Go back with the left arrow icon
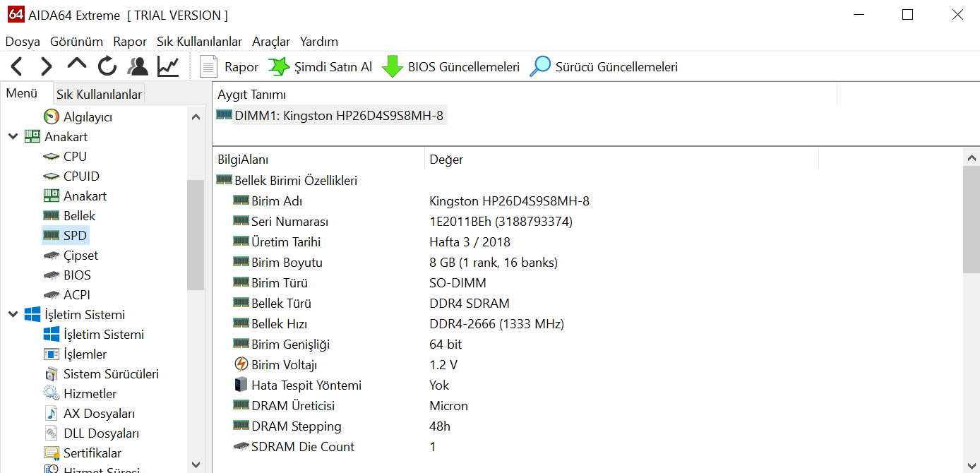The image size is (980, 473). click(17, 67)
